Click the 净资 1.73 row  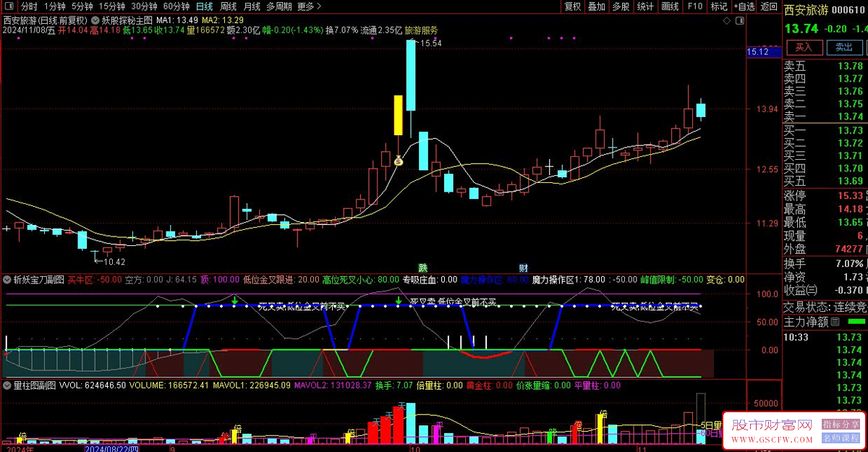tap(825, 277)
